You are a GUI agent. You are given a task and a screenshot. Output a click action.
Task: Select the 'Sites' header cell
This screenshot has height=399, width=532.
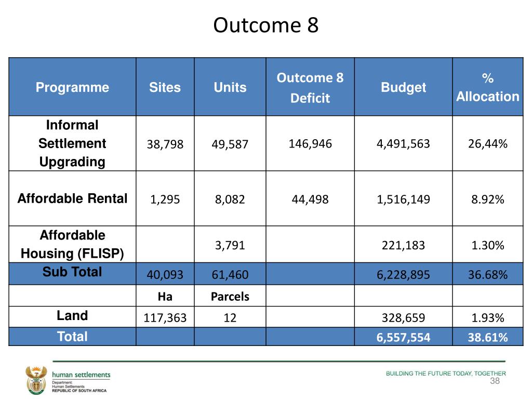tap(165, 87)
